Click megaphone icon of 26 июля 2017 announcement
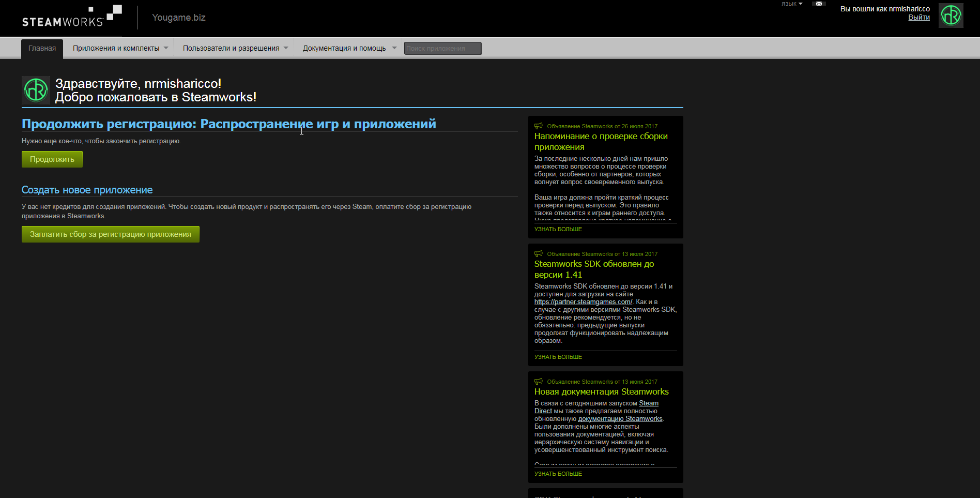 tap(539, 126)
